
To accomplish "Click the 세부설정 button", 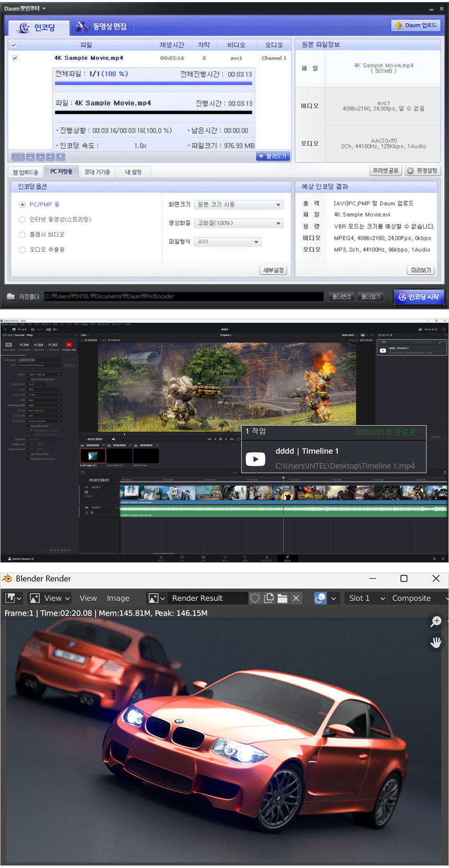I will 273,270.
